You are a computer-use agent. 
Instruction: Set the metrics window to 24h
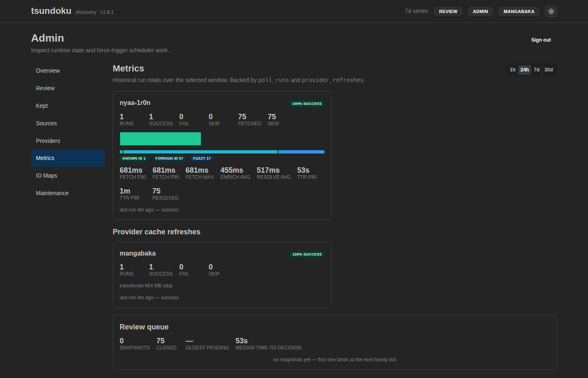(x=524, y=70)
